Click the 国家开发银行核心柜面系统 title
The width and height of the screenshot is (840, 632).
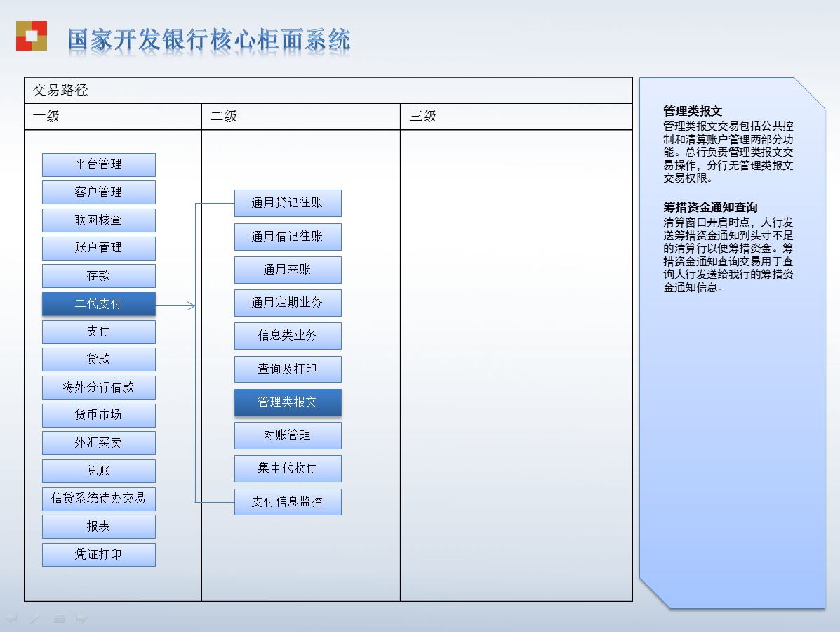click(209, 40)
